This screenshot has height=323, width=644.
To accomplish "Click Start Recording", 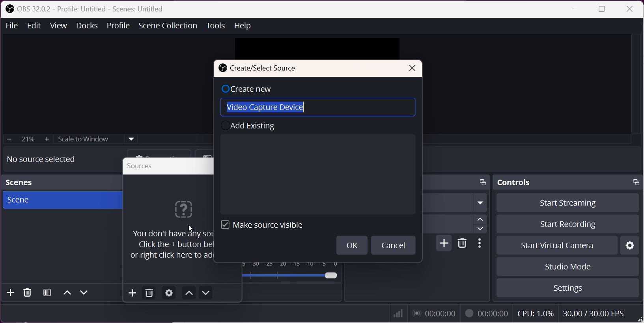I will pos(567,224).
